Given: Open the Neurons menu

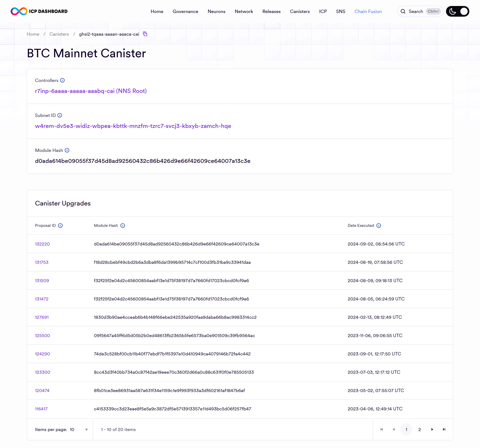Looking at the screenshot, I should 216,11.
